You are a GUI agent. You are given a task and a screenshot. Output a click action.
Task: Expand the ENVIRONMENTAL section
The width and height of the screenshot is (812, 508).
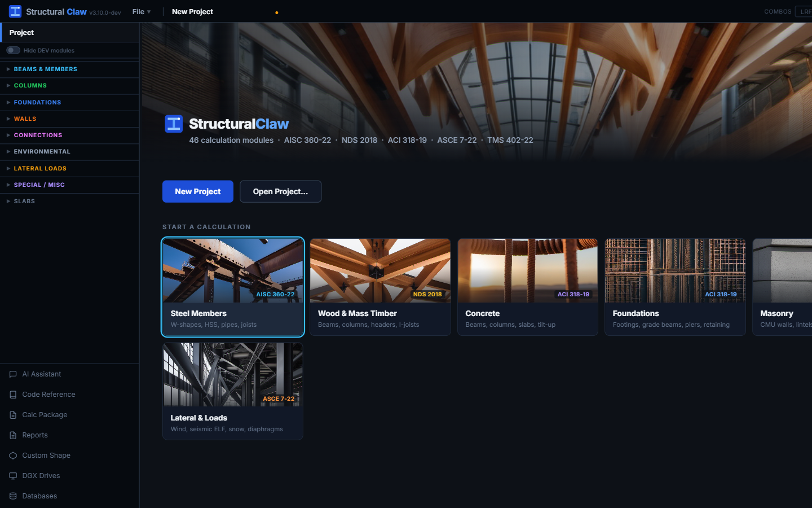69,152
